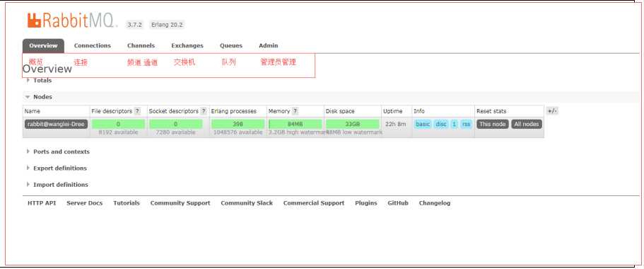Click the 8192 available text
This screenshot has height=269, width=644.
click(118, 132)
